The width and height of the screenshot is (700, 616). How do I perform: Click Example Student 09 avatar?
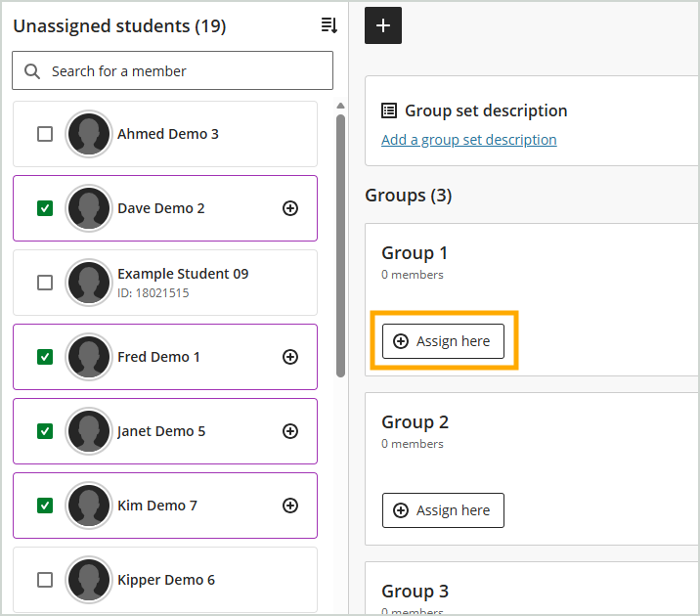click(x=89, y=283)
